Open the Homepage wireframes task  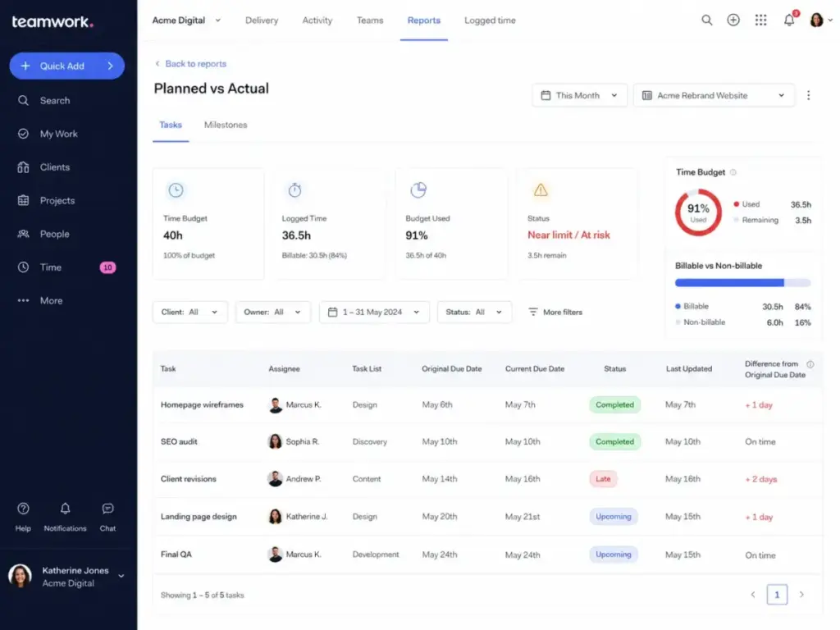[x=202, y=405]
